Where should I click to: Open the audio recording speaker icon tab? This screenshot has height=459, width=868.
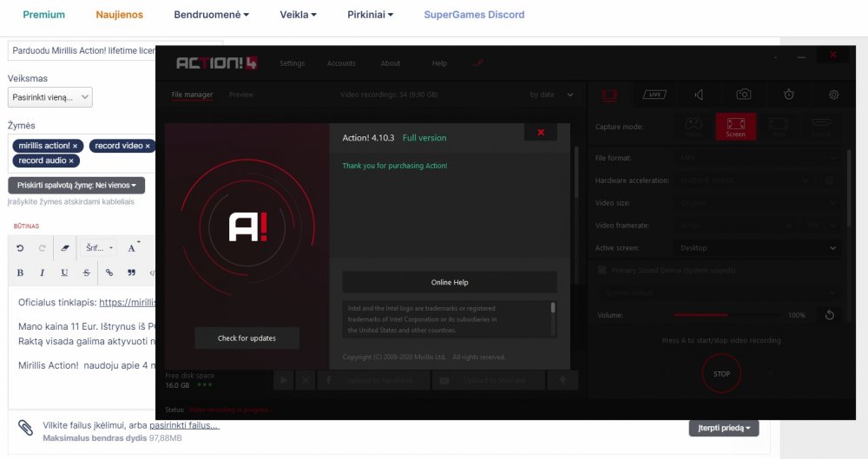[699, 95]
